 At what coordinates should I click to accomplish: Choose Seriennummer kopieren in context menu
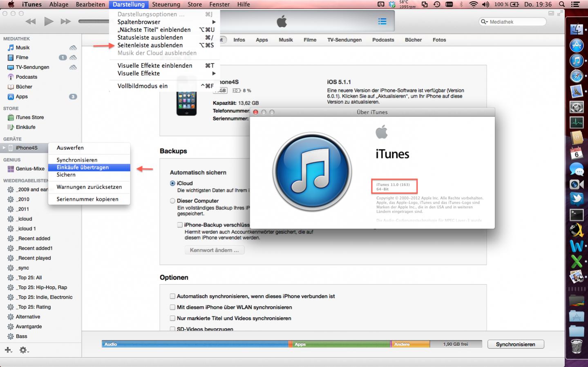pos(89,199)
